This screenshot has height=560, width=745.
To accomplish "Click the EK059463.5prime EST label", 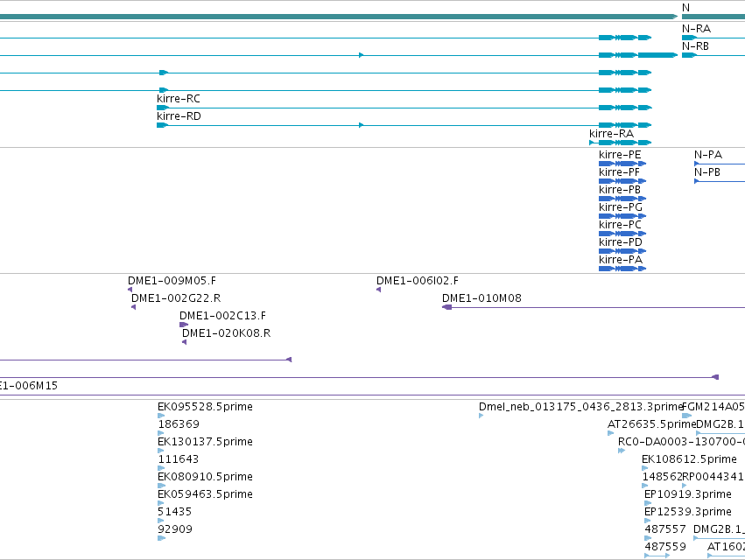I will click(x=205, y=494).
